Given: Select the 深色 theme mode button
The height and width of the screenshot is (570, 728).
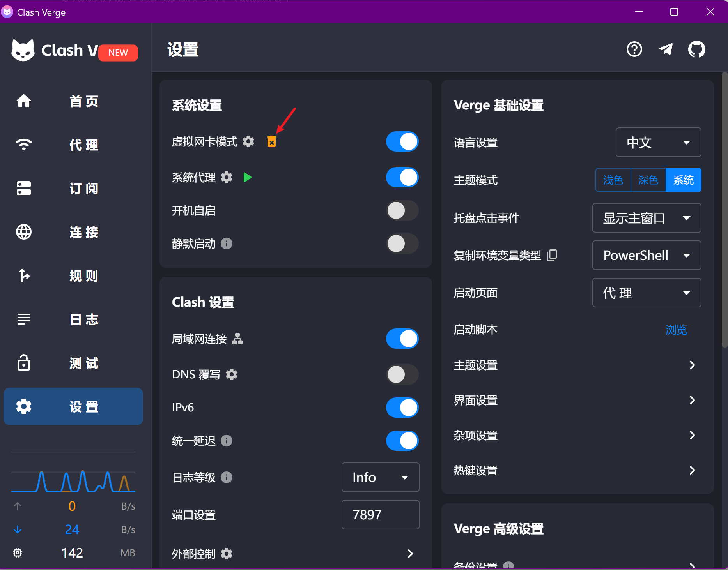Looking at the screenshot, I should tap(648, 180).
